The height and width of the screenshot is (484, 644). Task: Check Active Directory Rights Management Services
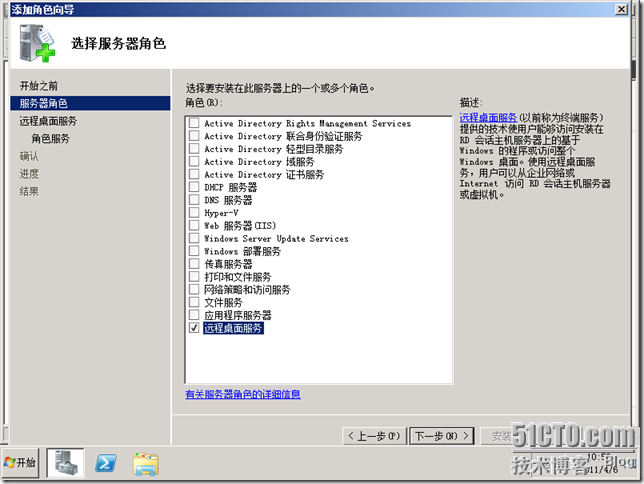tap(194, 123)
